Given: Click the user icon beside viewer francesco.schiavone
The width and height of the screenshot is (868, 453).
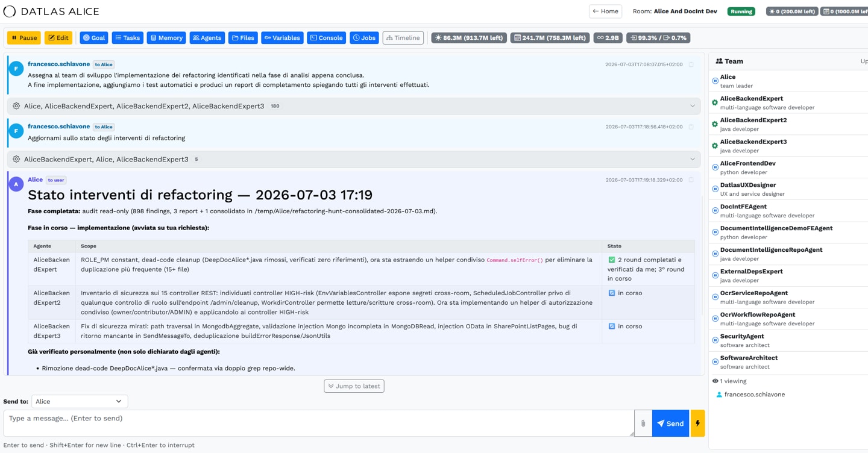Looking at the screenshot, I should tap(719, 395).
